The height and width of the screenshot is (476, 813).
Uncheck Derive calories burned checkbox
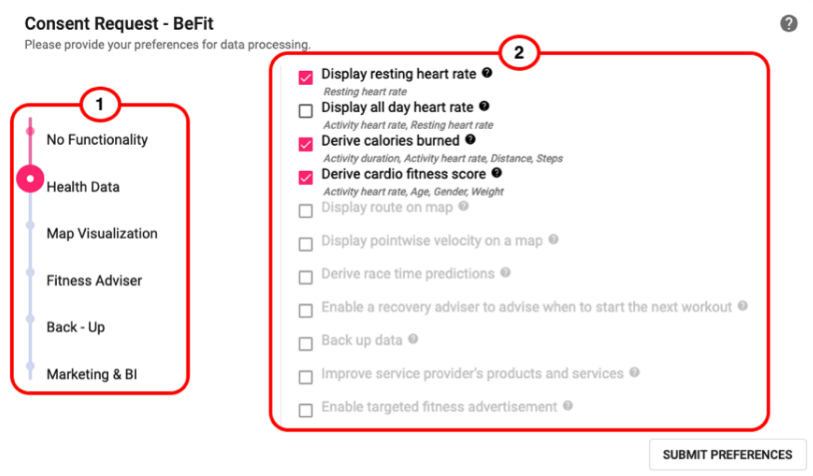click(306, 144)
